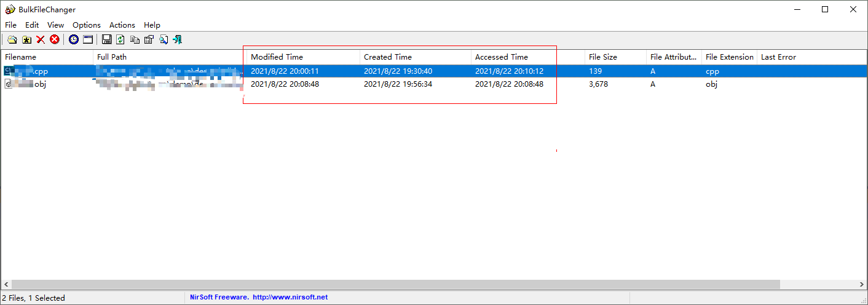The width and height of the screenshot is (868, 305).
Task: Sort by the Accessed Time column header
Action: click(x=528, y=57)
